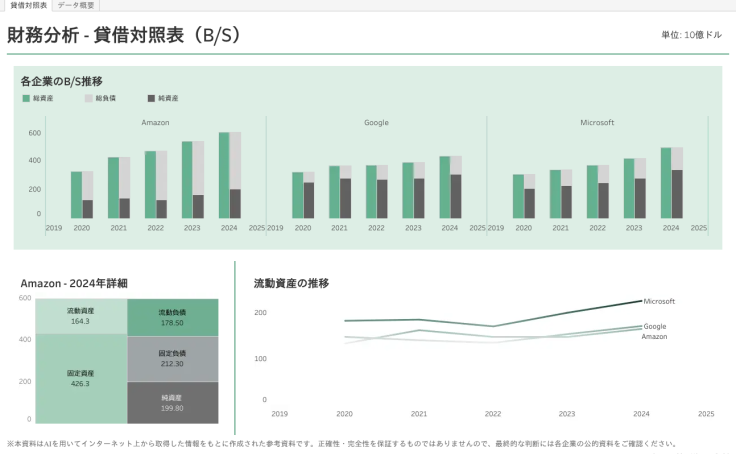736x454 pixels.
Task: Select the 純資産 199.80 treemap cell
Action: click(172, 402)
